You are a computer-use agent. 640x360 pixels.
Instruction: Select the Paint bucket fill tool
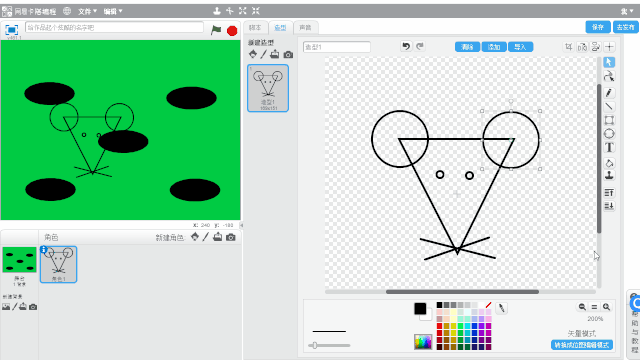coord(609,163)
